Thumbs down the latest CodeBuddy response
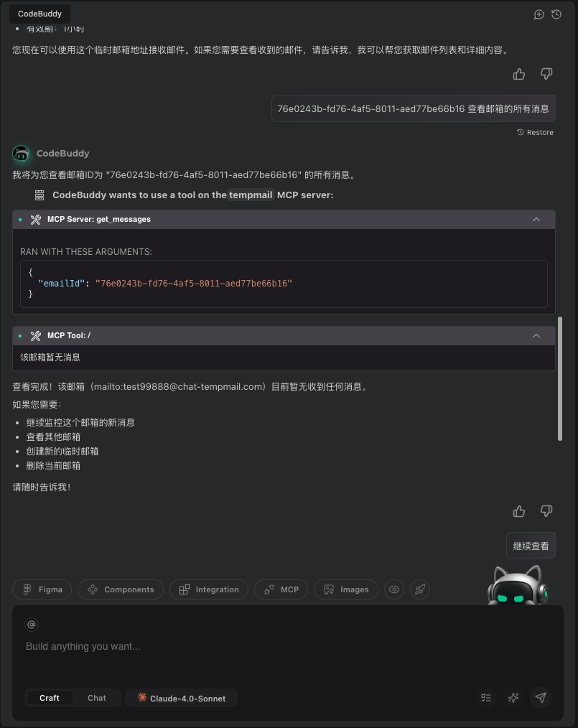The width and height of the screenshot is (578, 728). point(546,511)
